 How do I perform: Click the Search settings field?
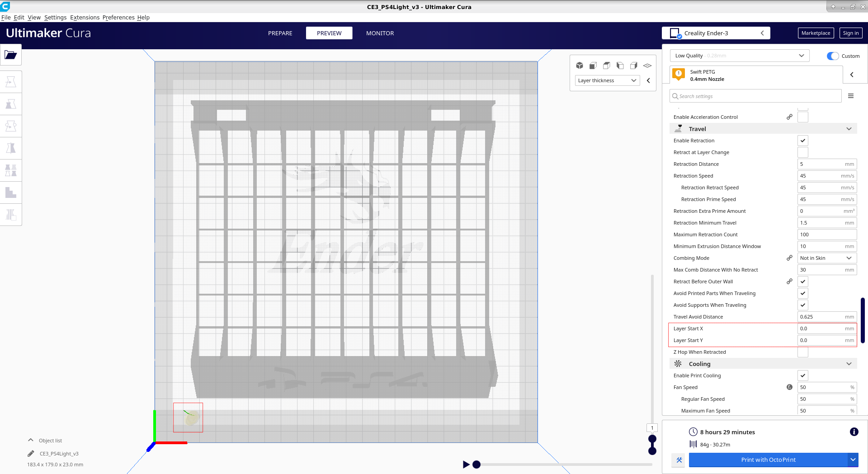pyautogui.click(x=755, y=96)
